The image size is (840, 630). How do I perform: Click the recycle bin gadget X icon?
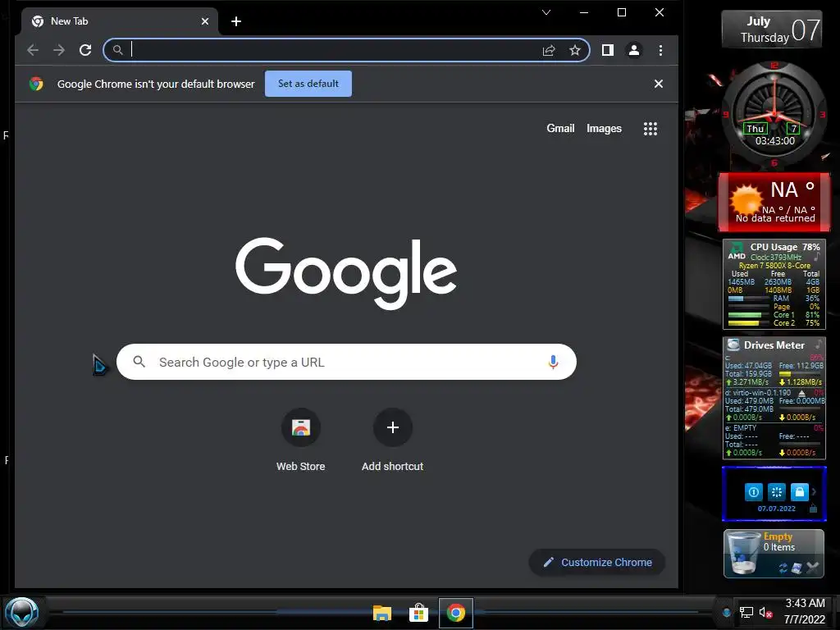pyautogui.click(x=813, y=568)
